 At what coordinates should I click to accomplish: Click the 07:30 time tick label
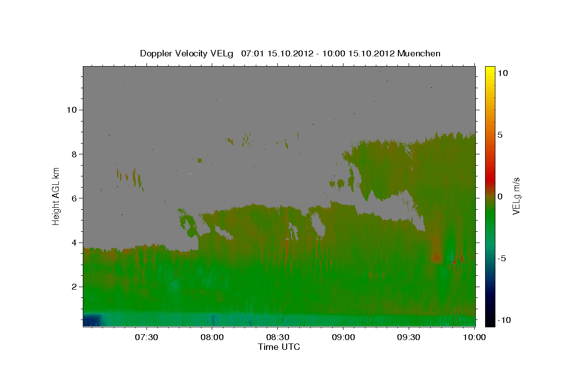pos(147,337)
